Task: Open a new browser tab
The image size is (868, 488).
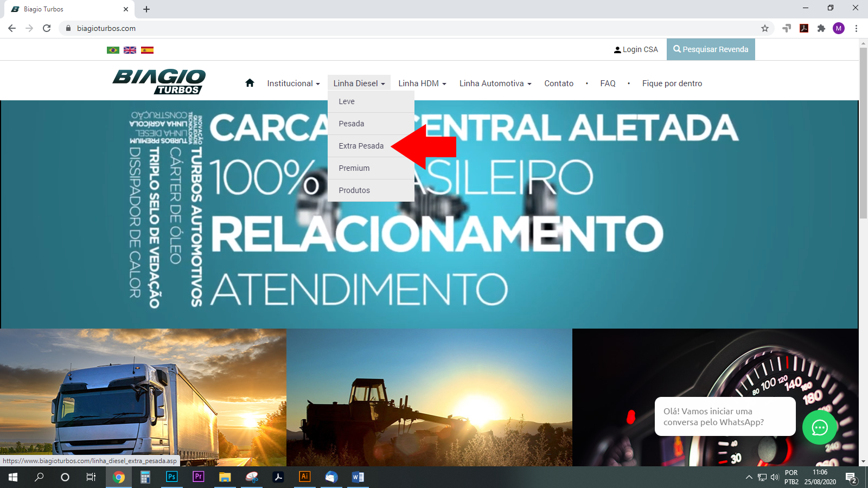Action: [x=146, y=9]
